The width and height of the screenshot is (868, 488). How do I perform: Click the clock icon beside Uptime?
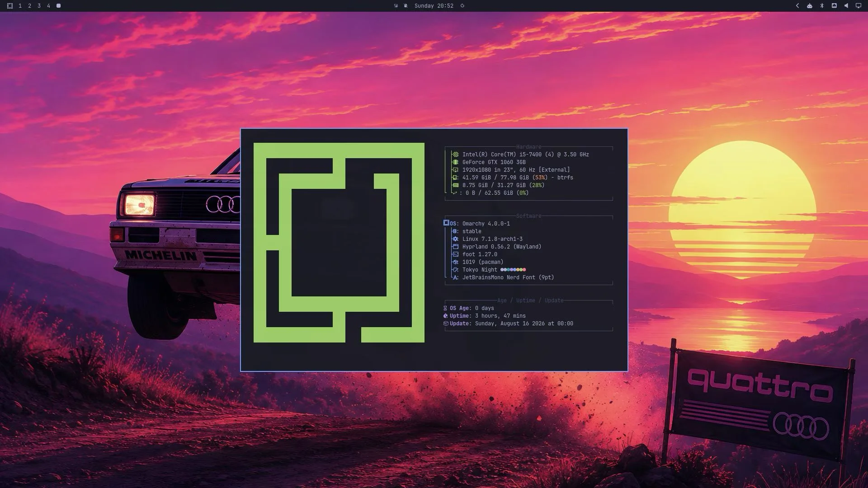point(445,316)
